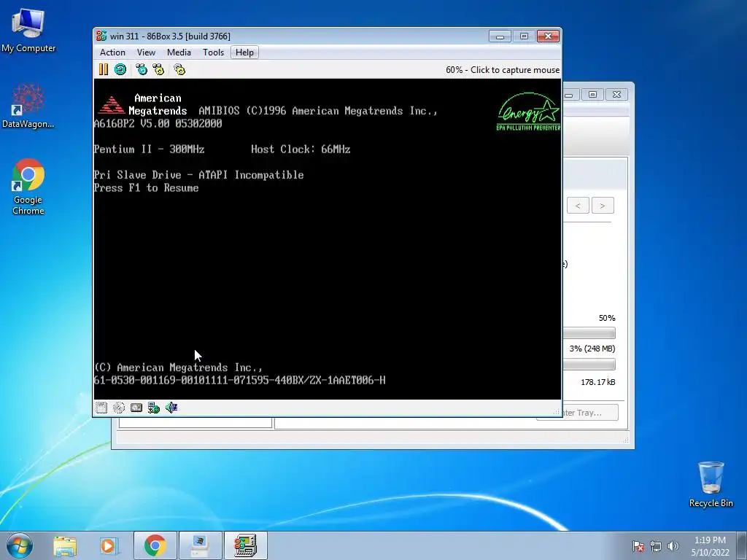747x560 pixels.
Task: Minimize the 86Box window
Action: pyautogui.click(x=500, y=36)
